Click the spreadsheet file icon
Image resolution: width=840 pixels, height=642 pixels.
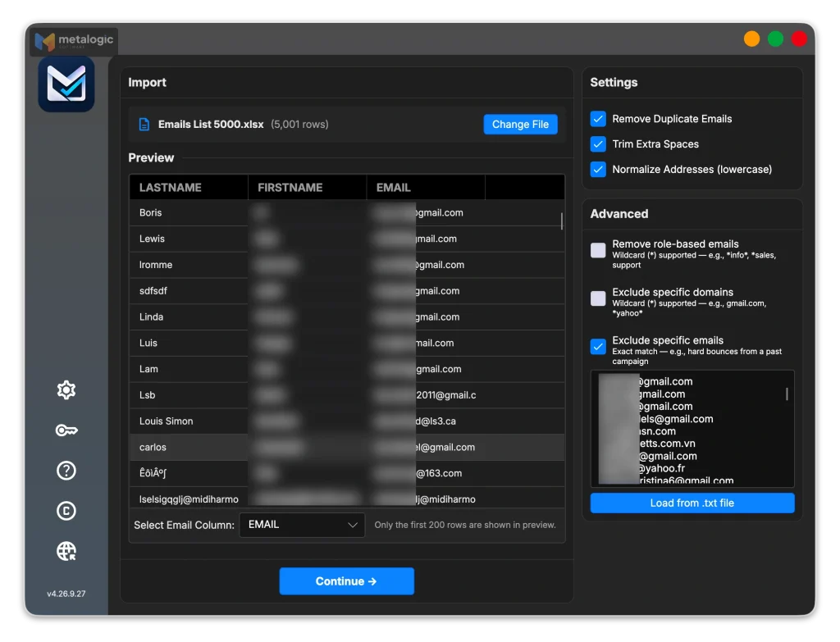144,125
